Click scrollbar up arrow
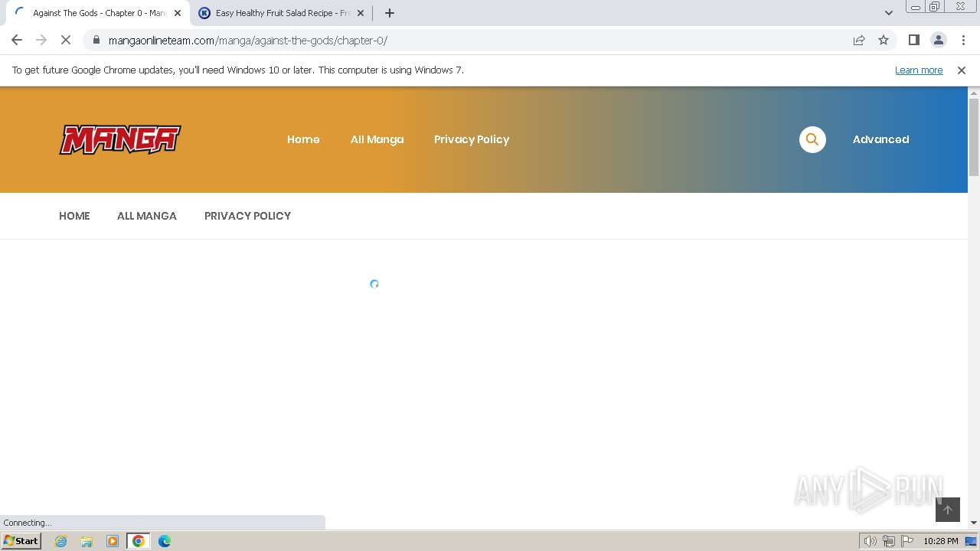This screenshot has width=980, height=551. 974,93
